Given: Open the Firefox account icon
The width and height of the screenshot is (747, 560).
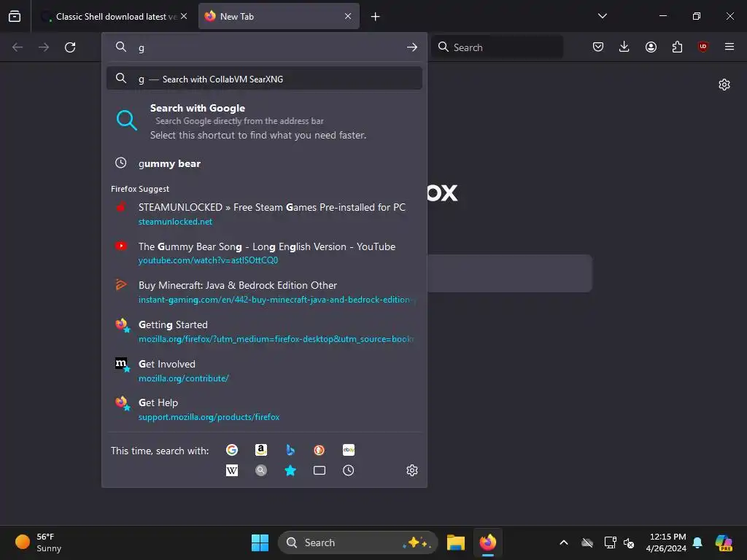Looking at the screenshot, I should [651, 47].
